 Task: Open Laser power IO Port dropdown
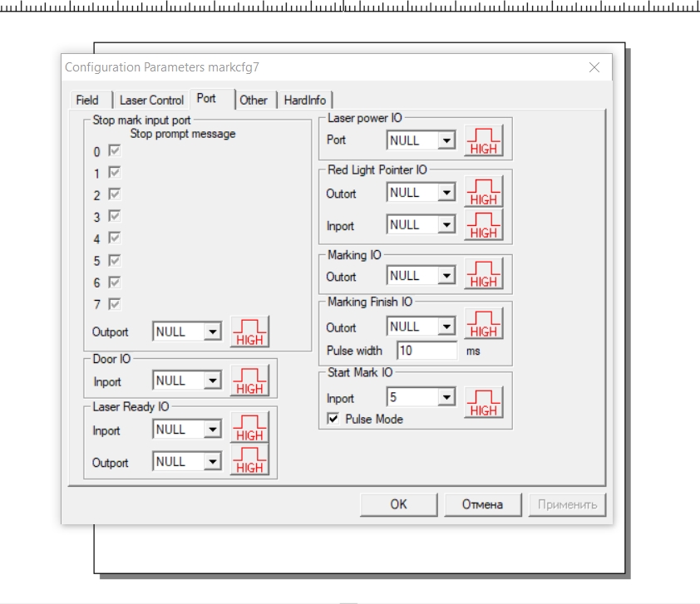coord(447,140)
